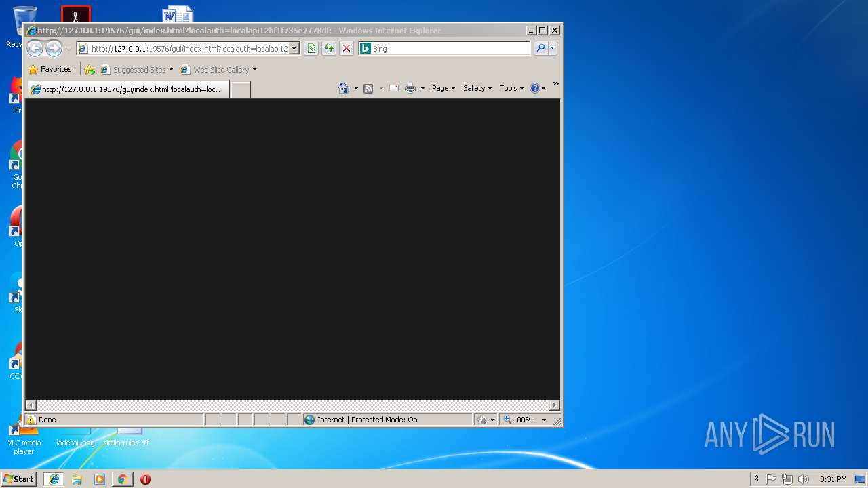868x488 pixels.
Task: Add page to Favorites bar icon
Action: pos(90,69)
